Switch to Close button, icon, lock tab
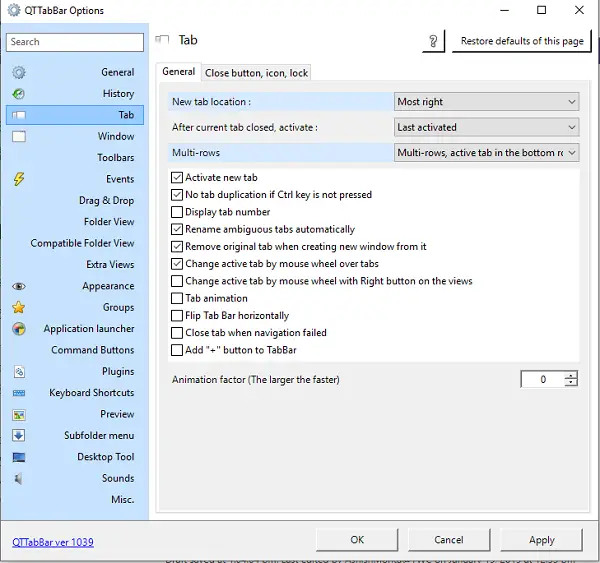 pyautogui.click(x=256, y=73)
